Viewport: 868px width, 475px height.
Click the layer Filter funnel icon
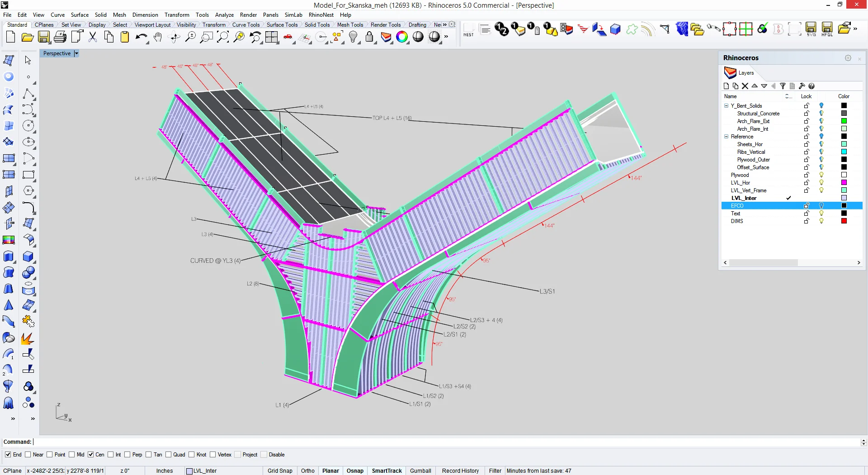click(x=783, y=86)
